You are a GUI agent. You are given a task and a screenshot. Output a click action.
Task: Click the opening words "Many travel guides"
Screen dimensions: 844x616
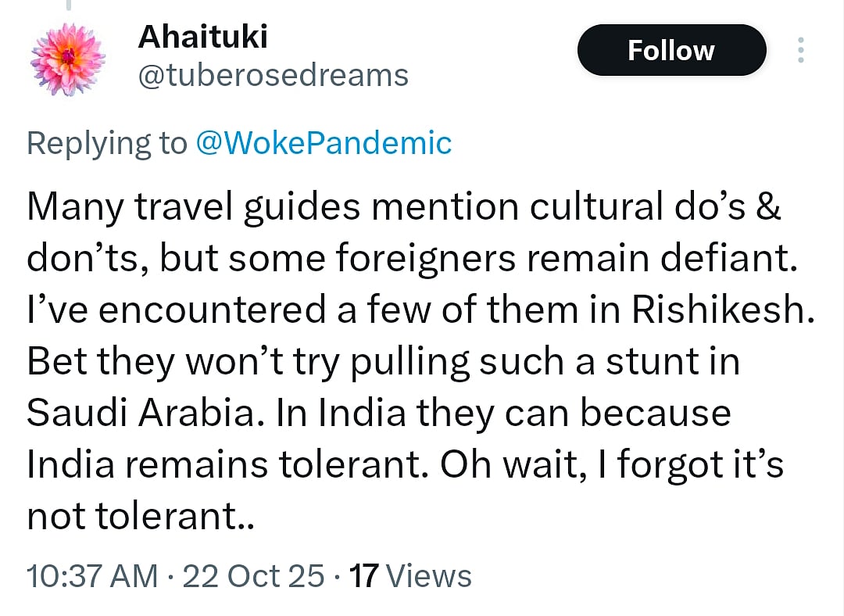(194, 207)
